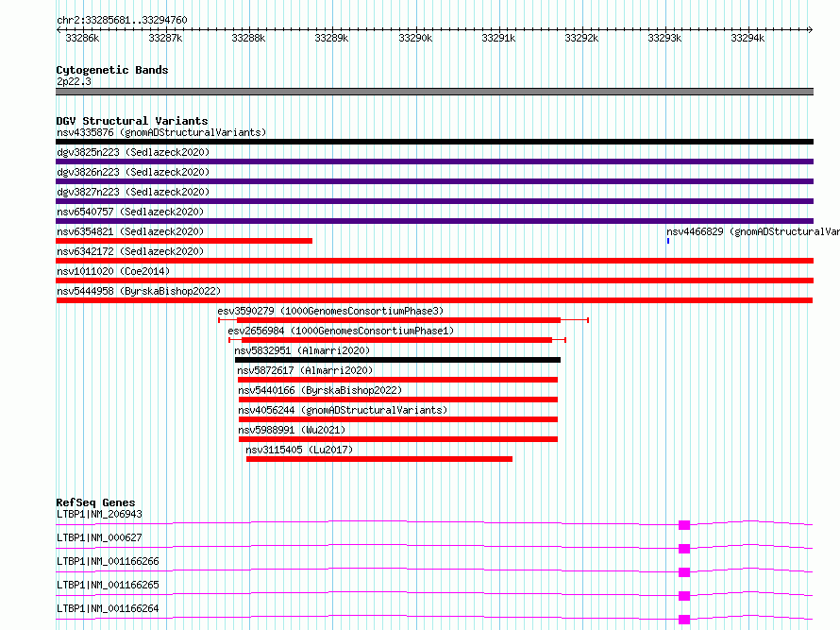
Task: Click the magenta exon box of LTBP1|NM_001166266
Action: click(684, 572)
